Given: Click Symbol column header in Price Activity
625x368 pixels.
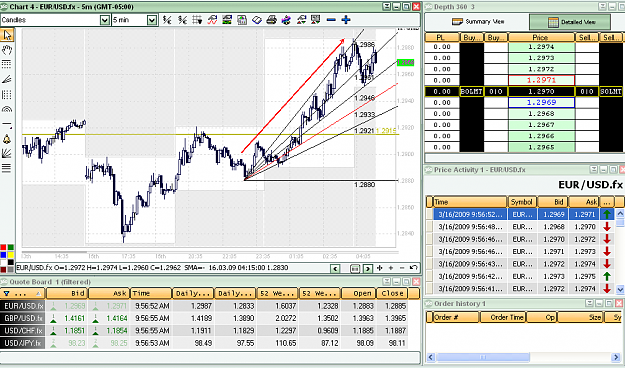Looking at the screenshot, I should coord(522,202).
